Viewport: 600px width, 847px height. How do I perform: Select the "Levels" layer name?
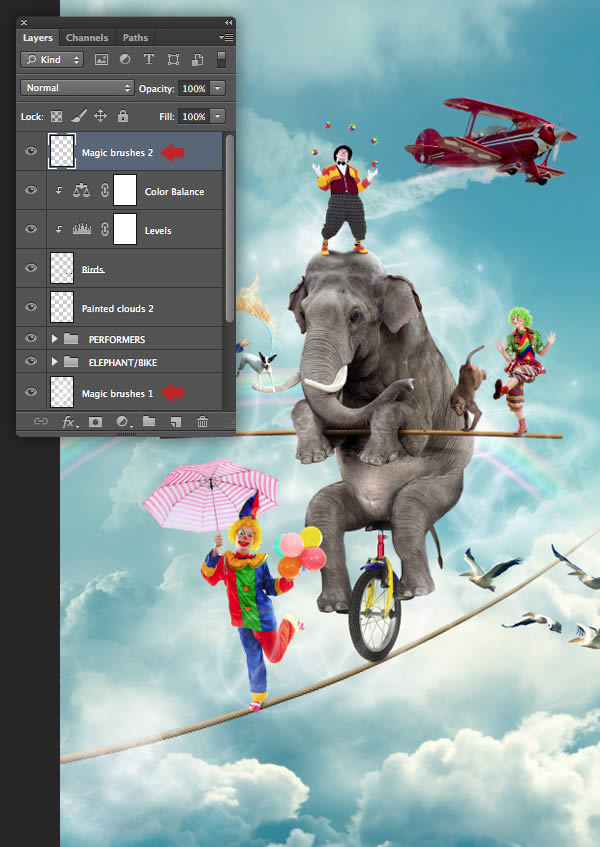pyautogui.click(x=158, y=231)
